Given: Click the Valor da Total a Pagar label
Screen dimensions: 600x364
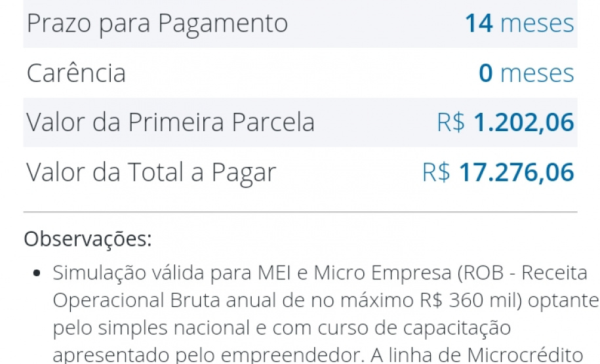Looking at the screenshot, I should tap(151, 172).
